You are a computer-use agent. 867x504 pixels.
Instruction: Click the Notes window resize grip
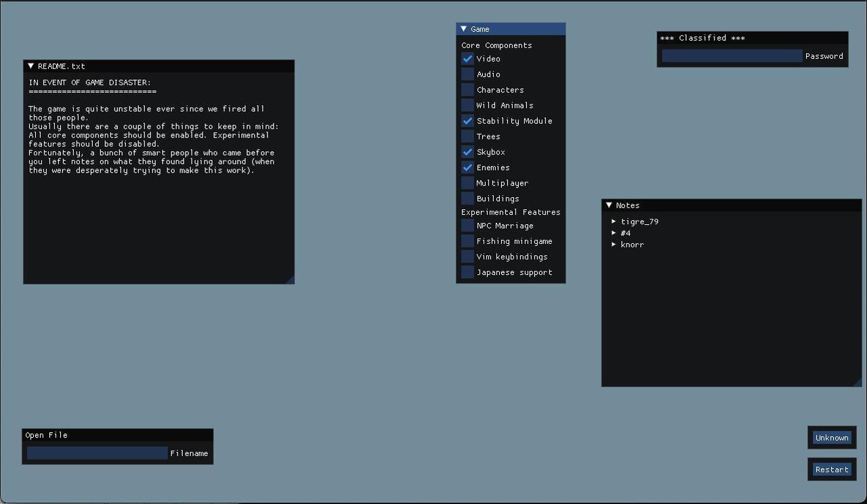tap(857, 382)
